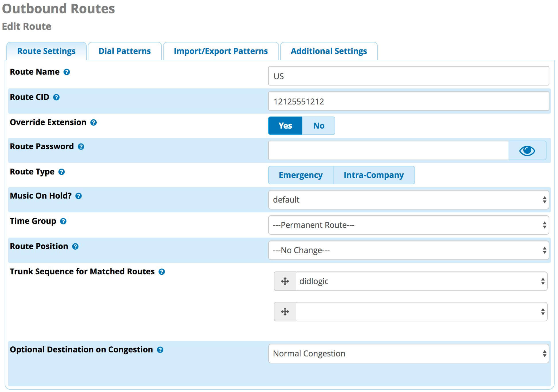Click move handle on empty trunk row
The width and height of the screenshot is (558, 392).
285,312
